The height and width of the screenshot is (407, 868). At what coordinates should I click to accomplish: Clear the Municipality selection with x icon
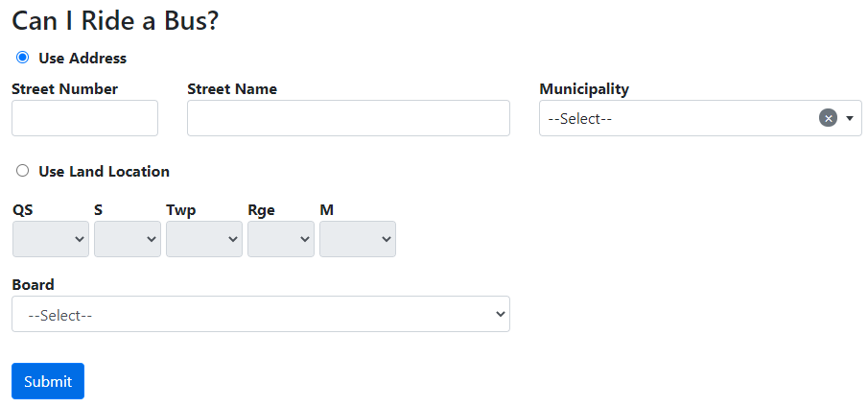click(829, 118)
